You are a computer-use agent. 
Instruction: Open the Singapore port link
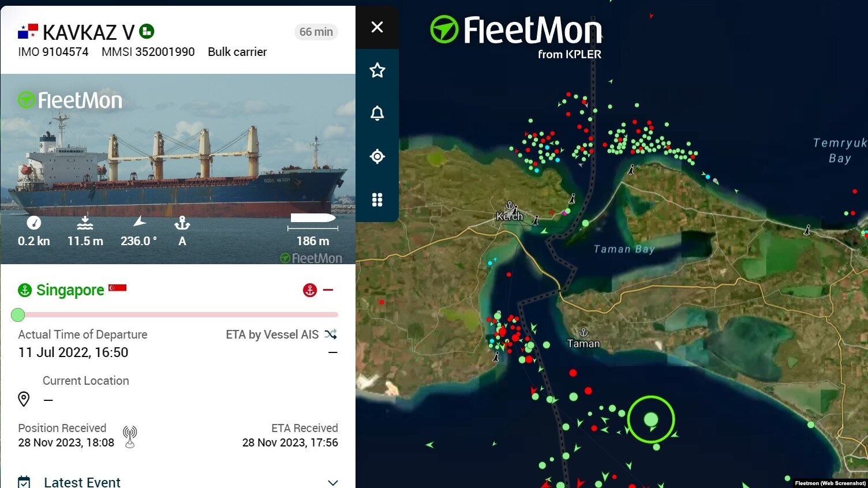(70, 290)
